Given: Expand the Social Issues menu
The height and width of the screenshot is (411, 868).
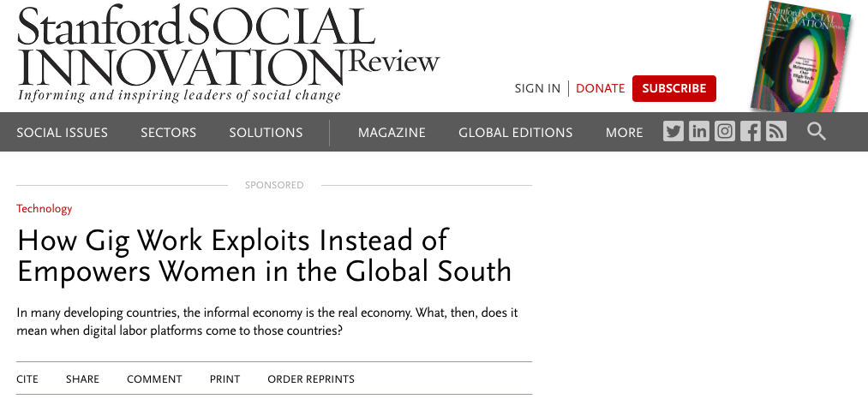Looking at the screenshot, I should 63,133.
